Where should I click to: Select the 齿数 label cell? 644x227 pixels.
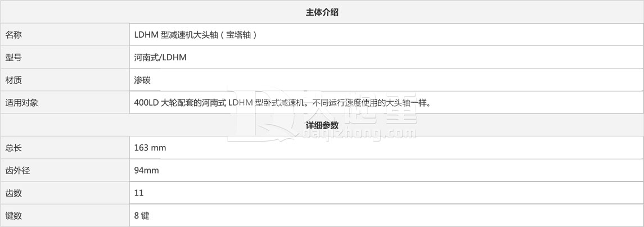pyautogui.click(x=65, y=193)
